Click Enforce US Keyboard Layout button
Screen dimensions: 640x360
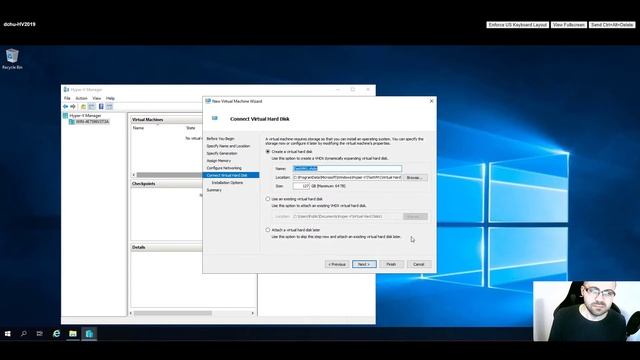click(518, 25)
